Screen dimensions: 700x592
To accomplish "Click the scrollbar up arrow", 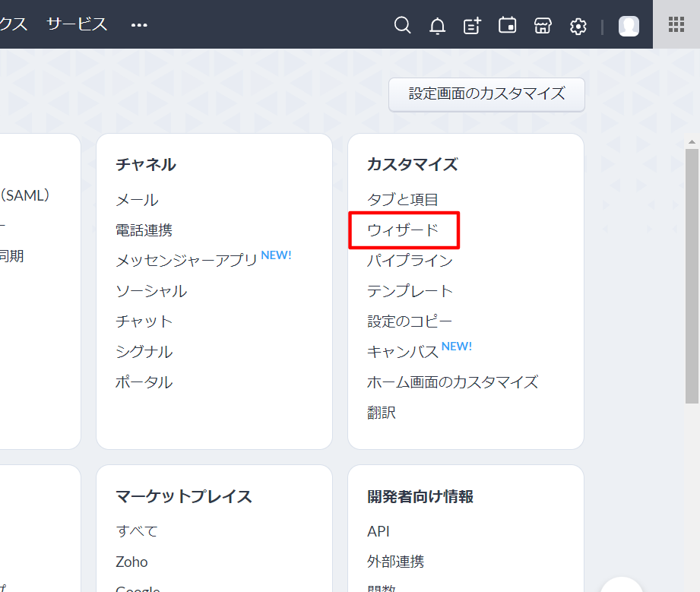I will pyautogui.click(x=692, y=142).
